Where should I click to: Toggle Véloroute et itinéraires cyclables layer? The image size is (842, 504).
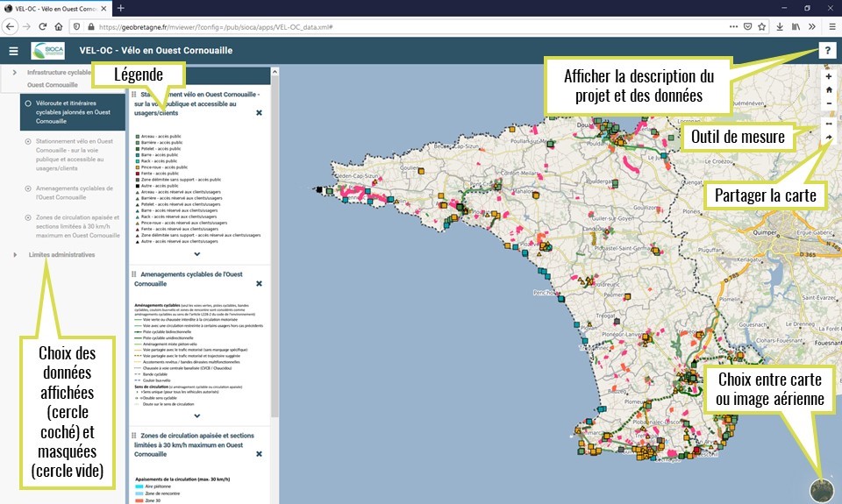point(28,103)
